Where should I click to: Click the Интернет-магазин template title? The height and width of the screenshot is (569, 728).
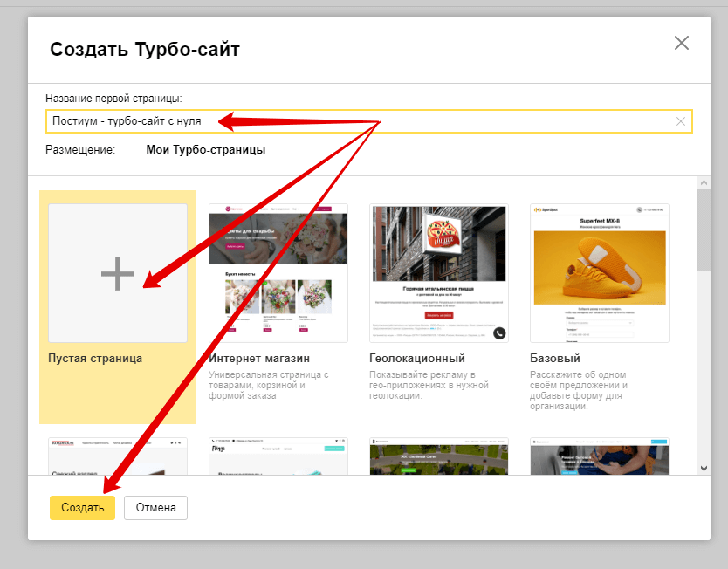pyautogui.click(x=259, y=358)
